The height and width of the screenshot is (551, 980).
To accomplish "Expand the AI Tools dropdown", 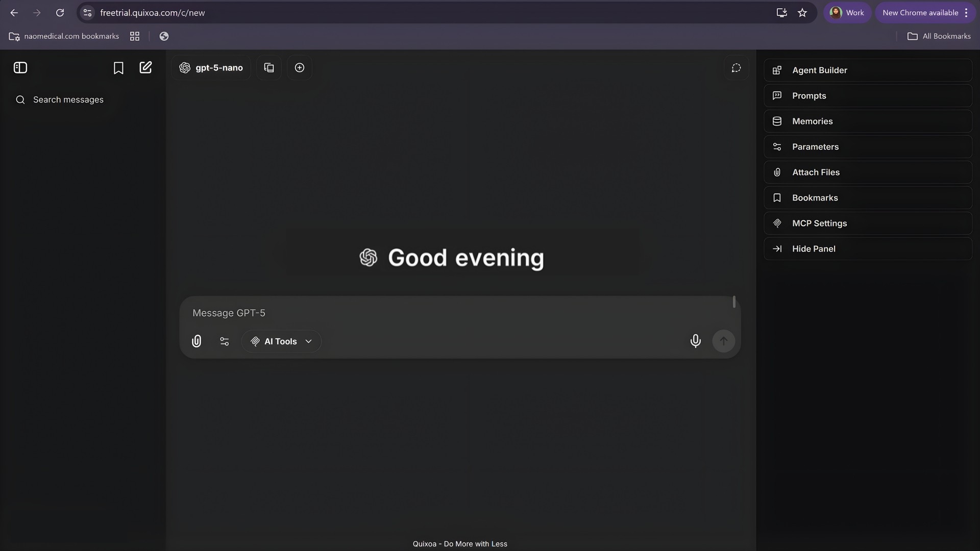I will 281,341.
